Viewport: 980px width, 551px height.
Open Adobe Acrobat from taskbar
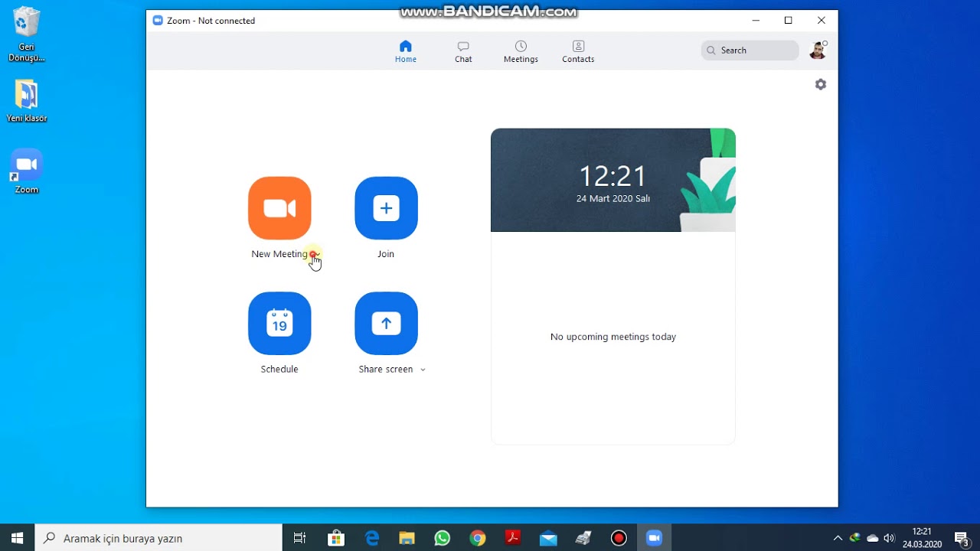pyautogui.click(x=513, y=538)
